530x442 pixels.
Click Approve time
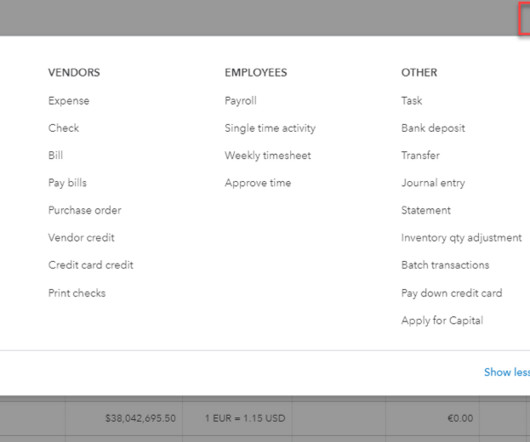tap(258, 183)
